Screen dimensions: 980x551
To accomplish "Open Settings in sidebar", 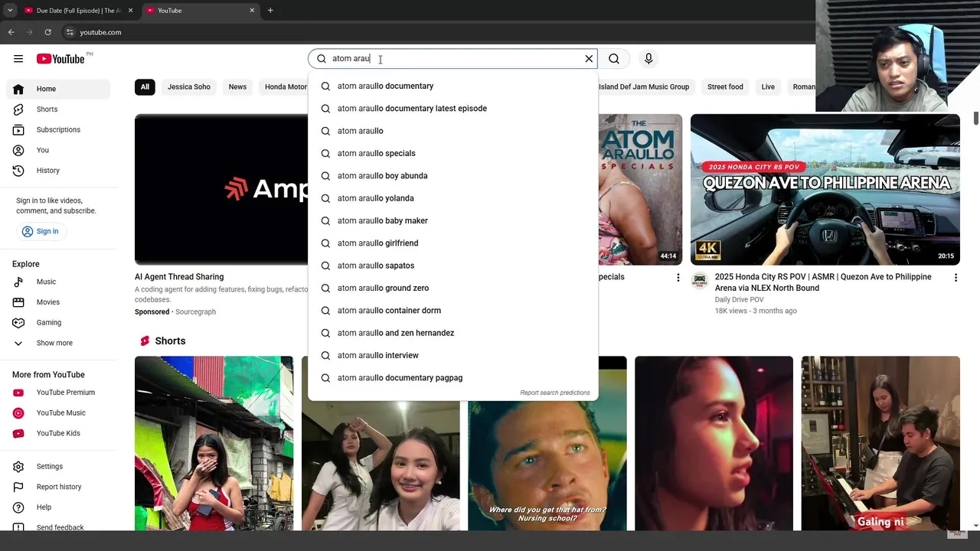I will coord(58,467).
